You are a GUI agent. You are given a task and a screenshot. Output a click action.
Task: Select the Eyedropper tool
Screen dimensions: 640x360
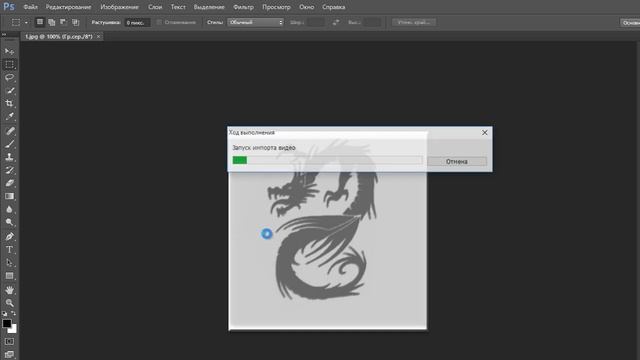9,116
